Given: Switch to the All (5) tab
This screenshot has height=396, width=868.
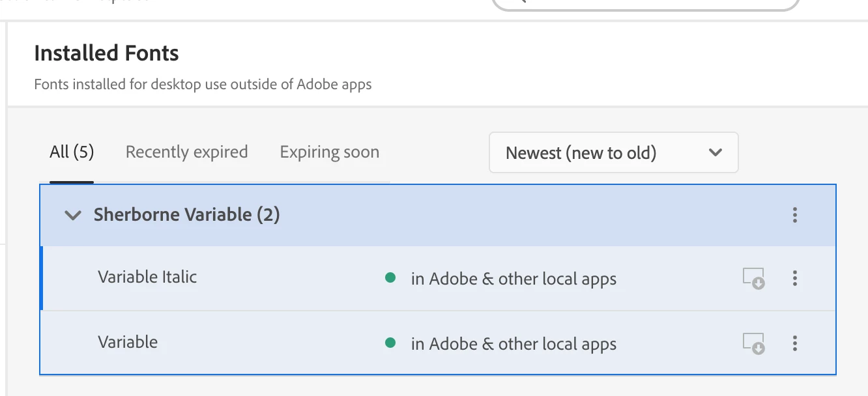Looking at the screenshot, I should (72, 152).
